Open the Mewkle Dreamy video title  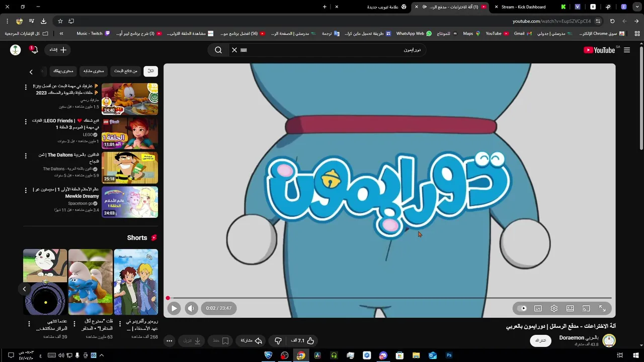pyautogui.click(x=66, y=193)
